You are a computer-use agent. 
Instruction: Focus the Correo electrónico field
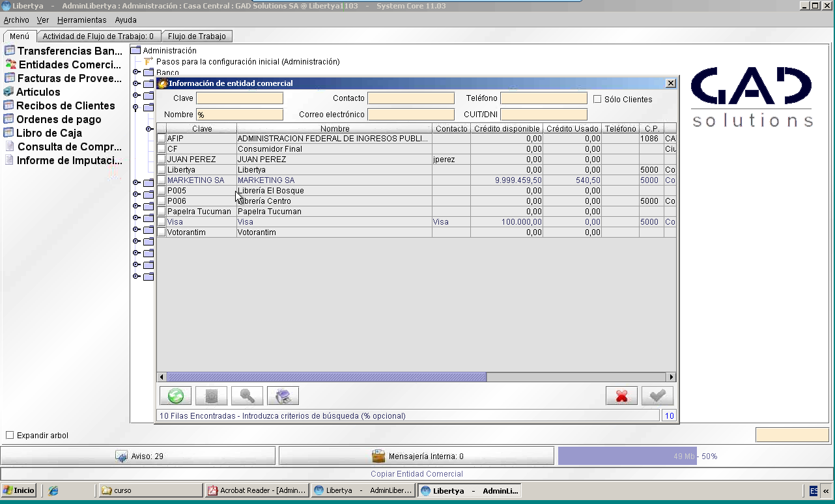[411, 115]
